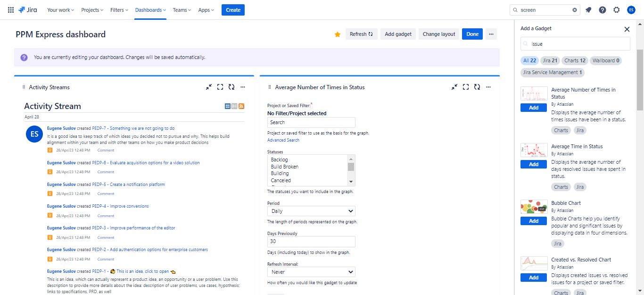Select Build Broken in the Statuses list
The width and height of the screenshot is (644, 295).
284,167
